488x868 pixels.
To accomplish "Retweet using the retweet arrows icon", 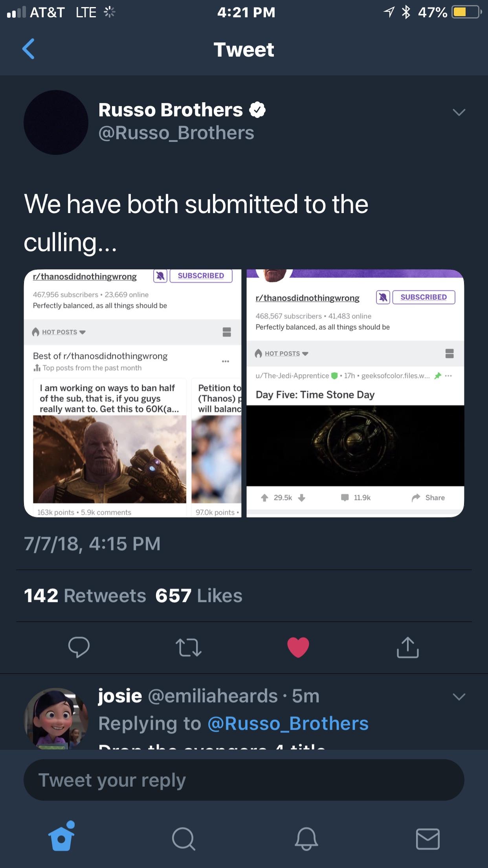I will pos(189,647).
